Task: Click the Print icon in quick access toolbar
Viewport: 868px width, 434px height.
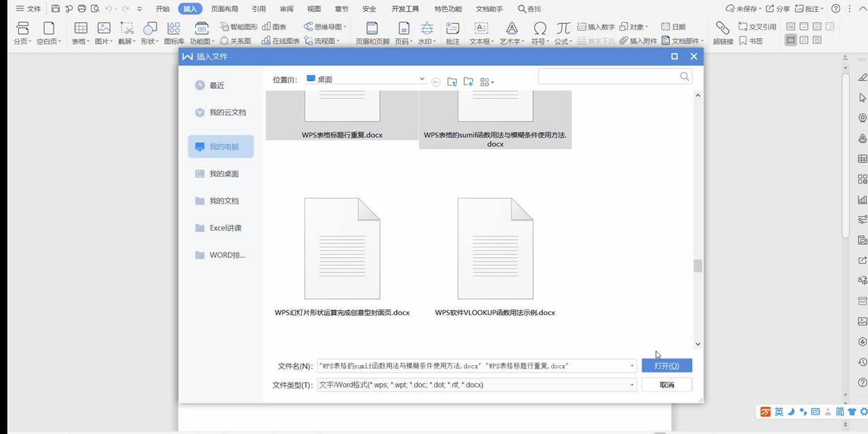Action: click(82, 9)
